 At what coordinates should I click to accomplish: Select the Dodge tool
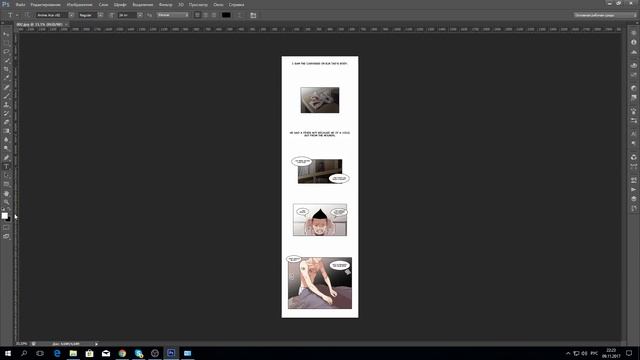pyautogui.click(x=6, y=149)
